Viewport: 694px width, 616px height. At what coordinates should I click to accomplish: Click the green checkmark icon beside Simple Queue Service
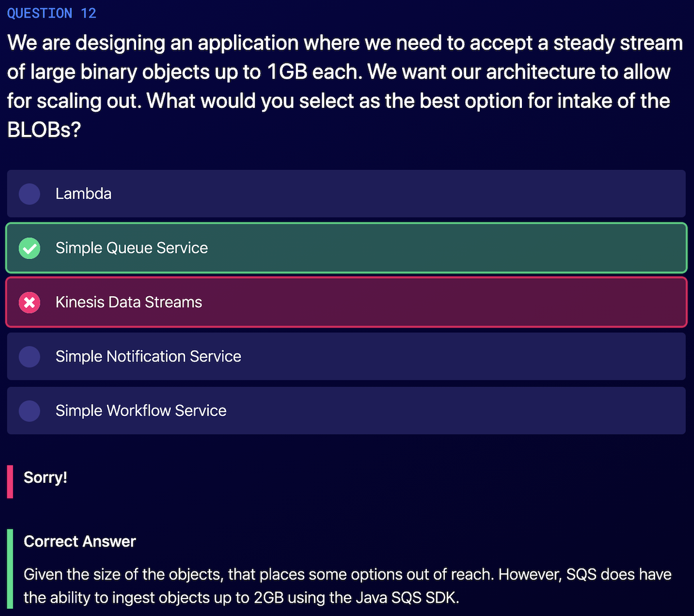(29, 248)
